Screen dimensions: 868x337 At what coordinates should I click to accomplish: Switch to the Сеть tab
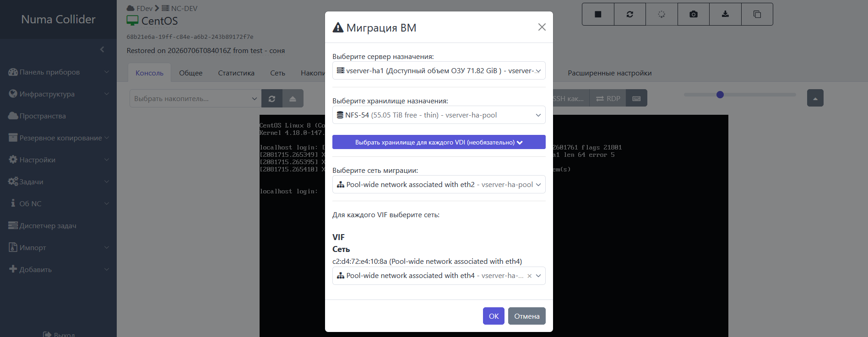(277, 73)
